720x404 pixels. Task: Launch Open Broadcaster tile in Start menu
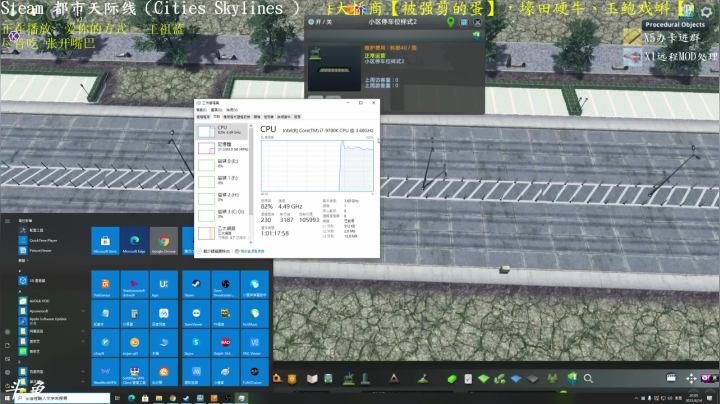point(225,285)
